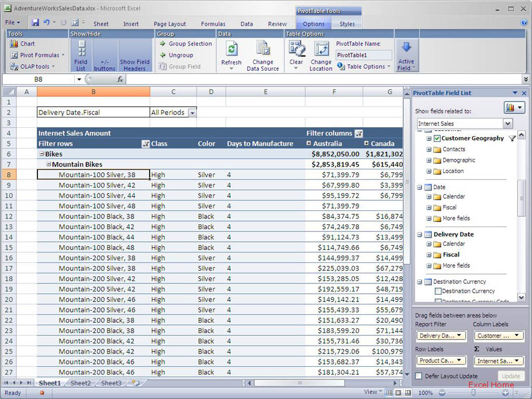Open the Page Layout tab
532x399 pixels.
pyautogui.click(x=170, y=24)
